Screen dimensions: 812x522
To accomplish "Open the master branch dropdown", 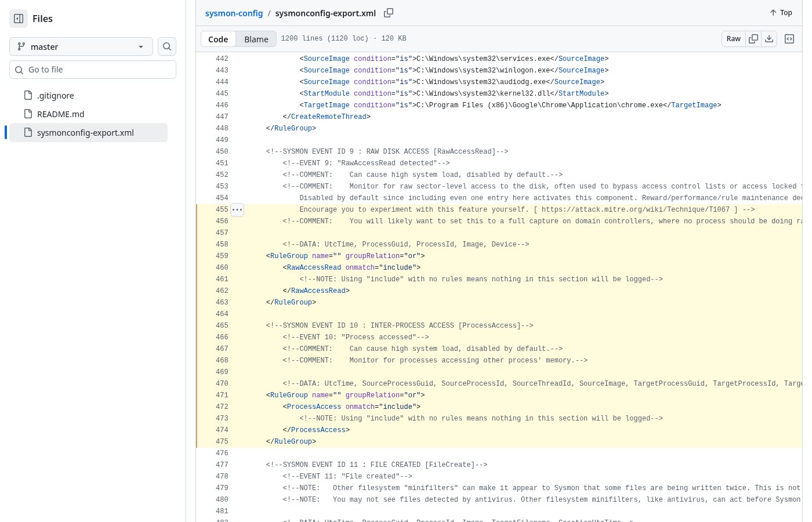I will (81, 46).
